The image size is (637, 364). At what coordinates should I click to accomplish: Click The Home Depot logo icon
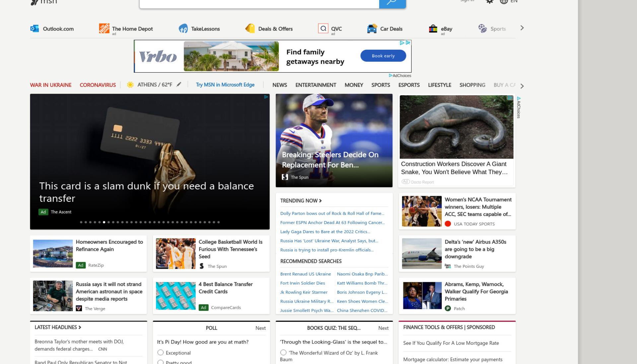click(x=104, y=29)
